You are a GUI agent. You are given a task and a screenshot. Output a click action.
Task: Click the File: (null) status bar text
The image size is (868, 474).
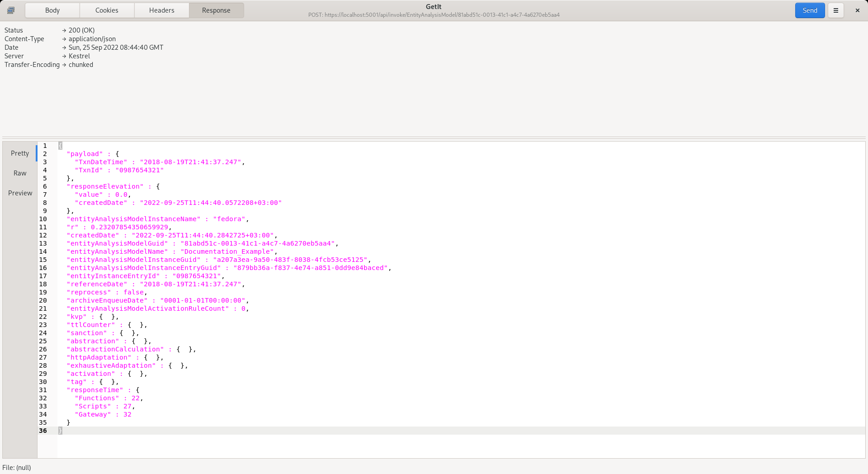click(17, 468)
